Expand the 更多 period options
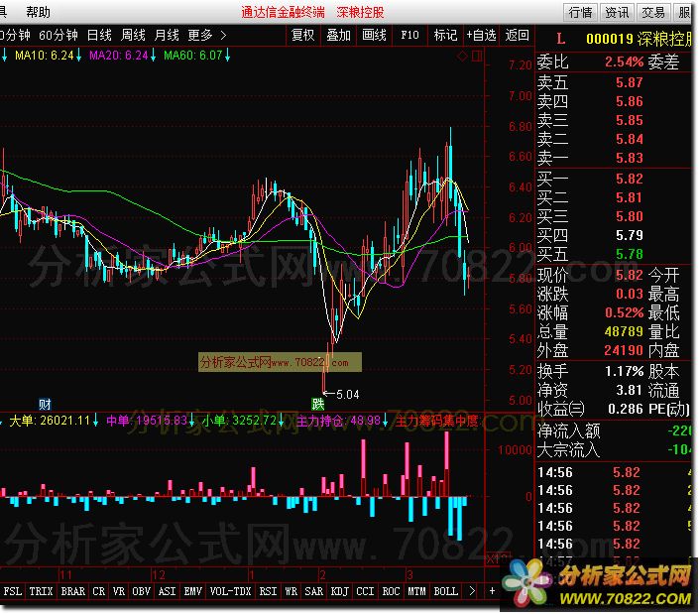This screenshot has height=614, width=700. click(206, 35)
